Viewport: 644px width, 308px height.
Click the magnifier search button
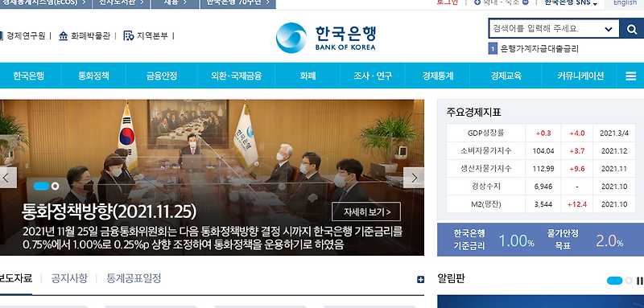pyautogui.click(x=632, y=29)
